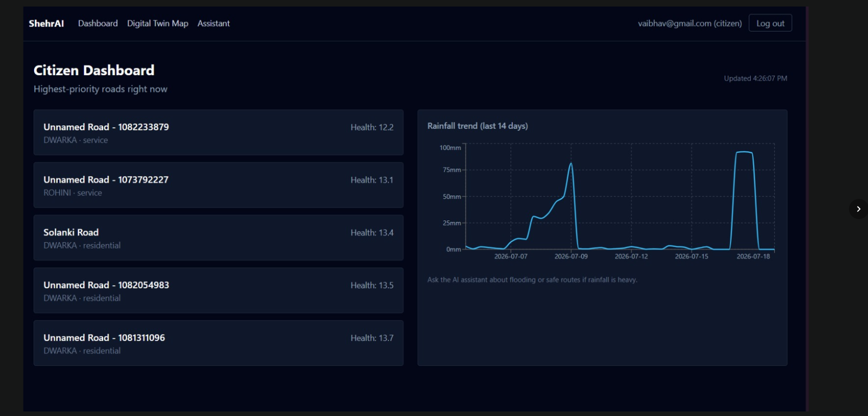Click the Log out button

tap(770, 23)
